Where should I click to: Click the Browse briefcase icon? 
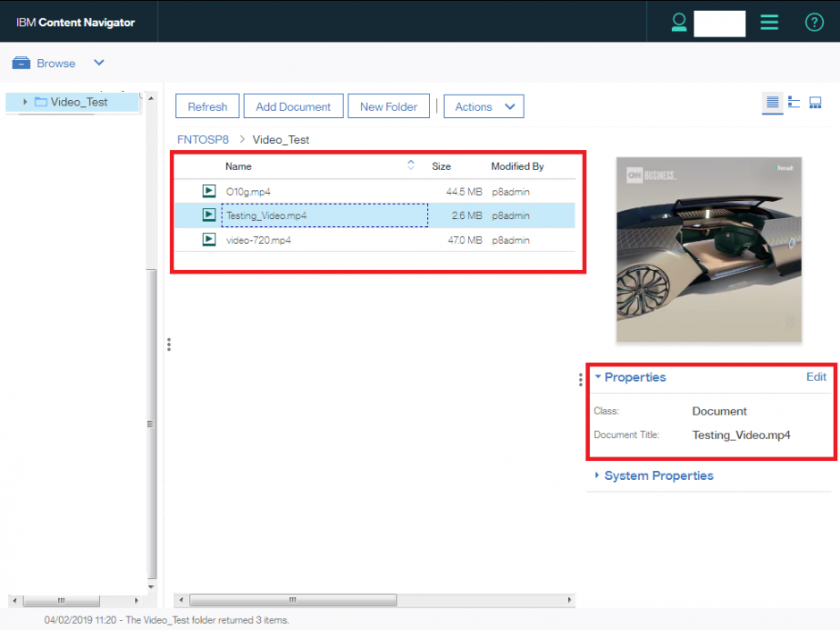tap(21, 63)
